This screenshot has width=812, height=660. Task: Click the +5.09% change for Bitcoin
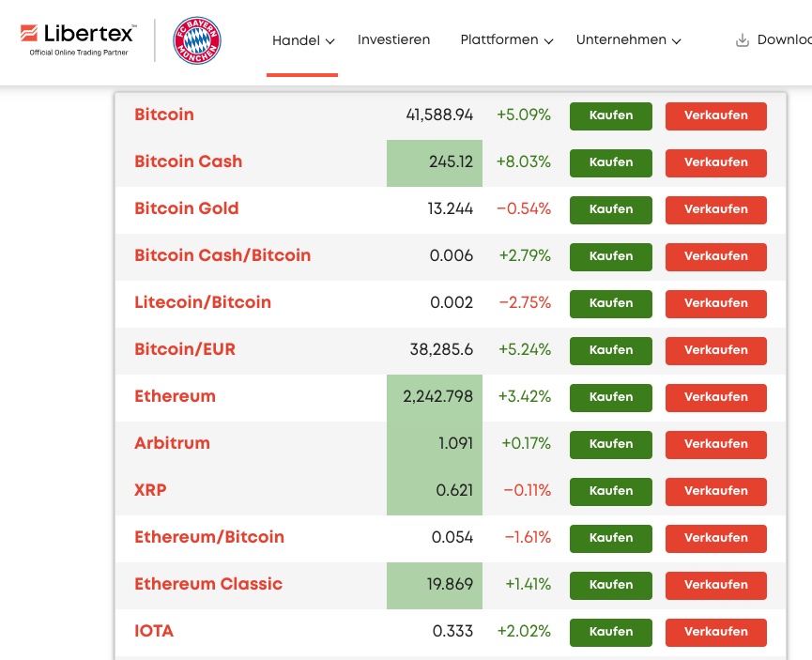(524, 115)
